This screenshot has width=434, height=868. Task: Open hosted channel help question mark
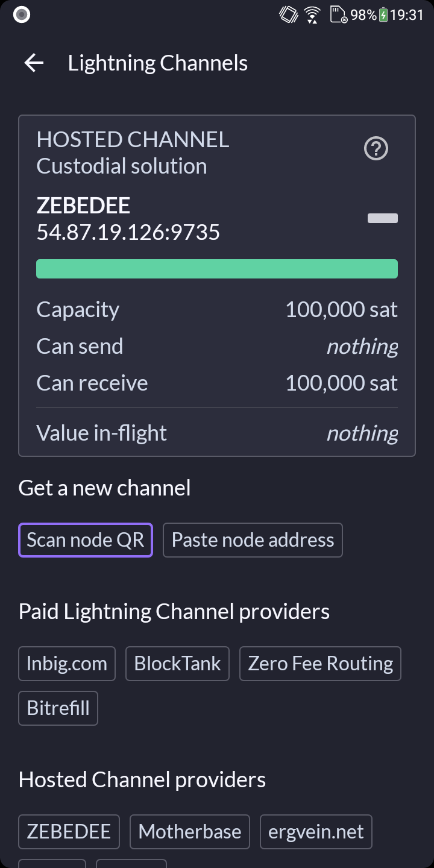[x=376, y=149]
